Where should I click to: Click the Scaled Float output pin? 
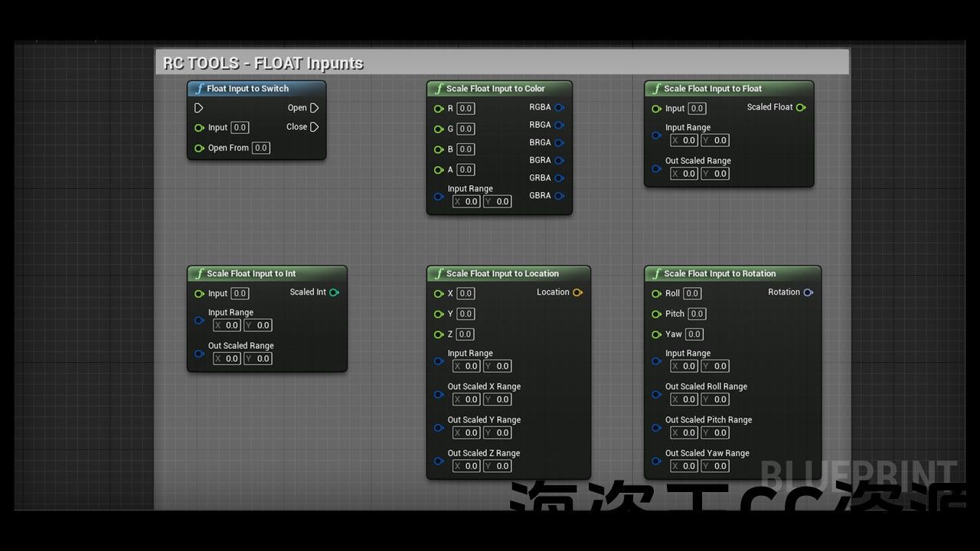coord(801,108)
